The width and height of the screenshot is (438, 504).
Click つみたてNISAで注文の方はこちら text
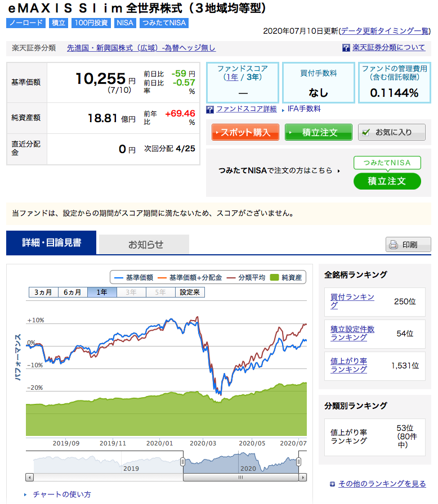pos(275,170)
